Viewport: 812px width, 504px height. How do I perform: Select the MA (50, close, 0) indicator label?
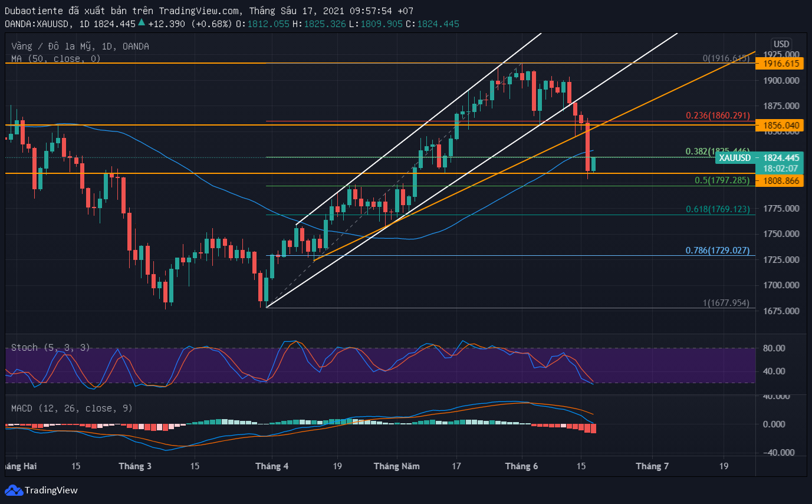point(56,58)
